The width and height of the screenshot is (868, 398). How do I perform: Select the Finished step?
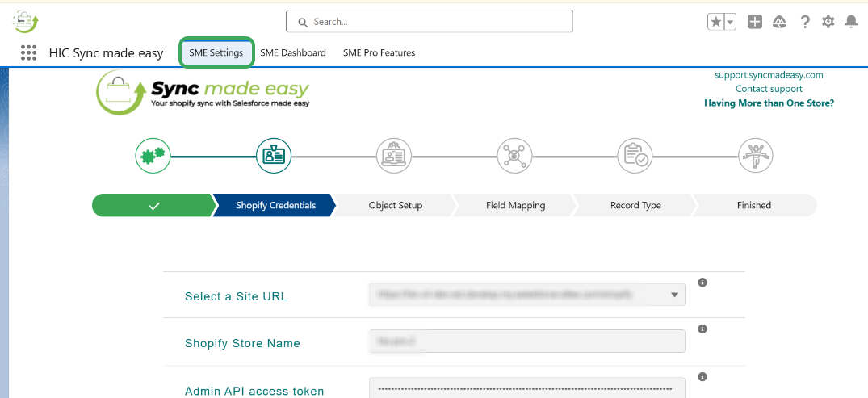pos(754,205)
